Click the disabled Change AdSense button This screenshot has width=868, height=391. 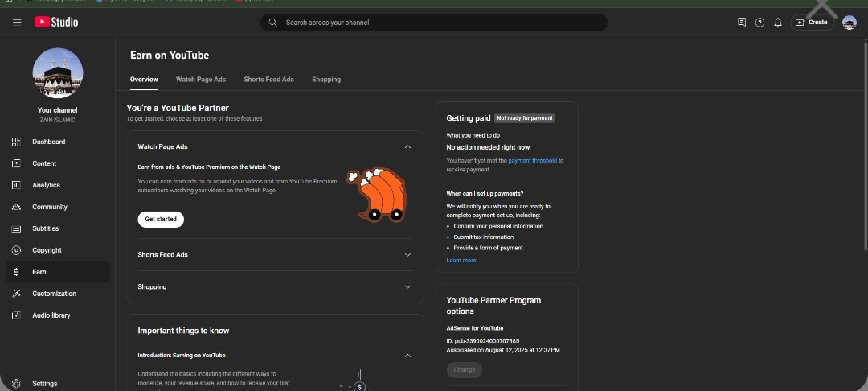click(x=464, y=370)
